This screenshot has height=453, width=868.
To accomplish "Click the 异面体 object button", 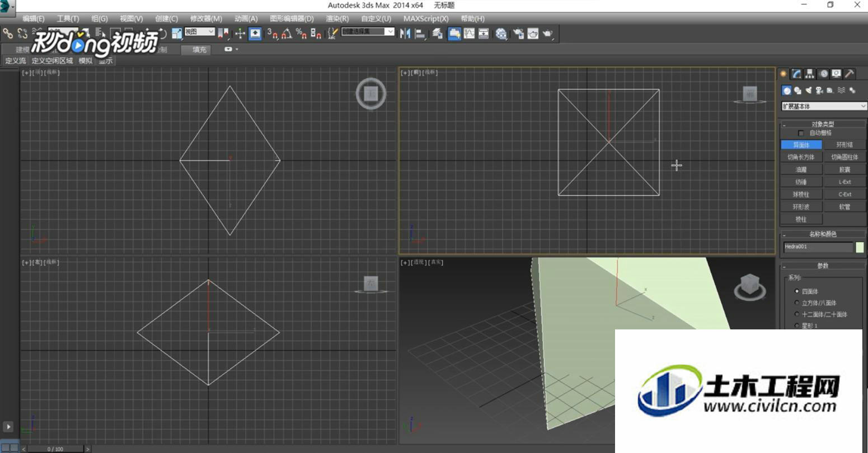I will 801,145.
